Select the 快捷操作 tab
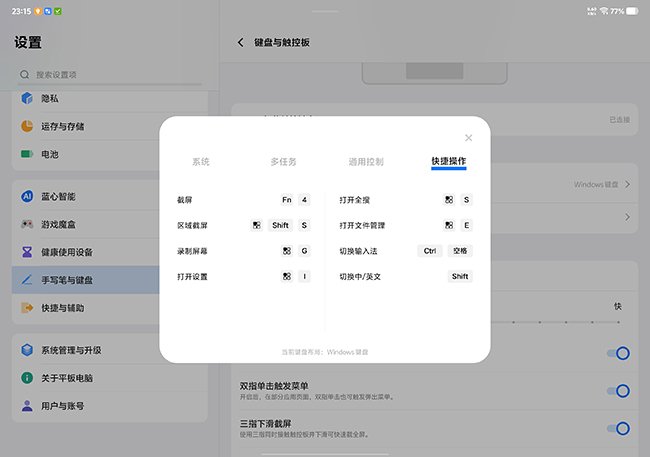Viewport: 650px width, 457px height. coord(448,161)
